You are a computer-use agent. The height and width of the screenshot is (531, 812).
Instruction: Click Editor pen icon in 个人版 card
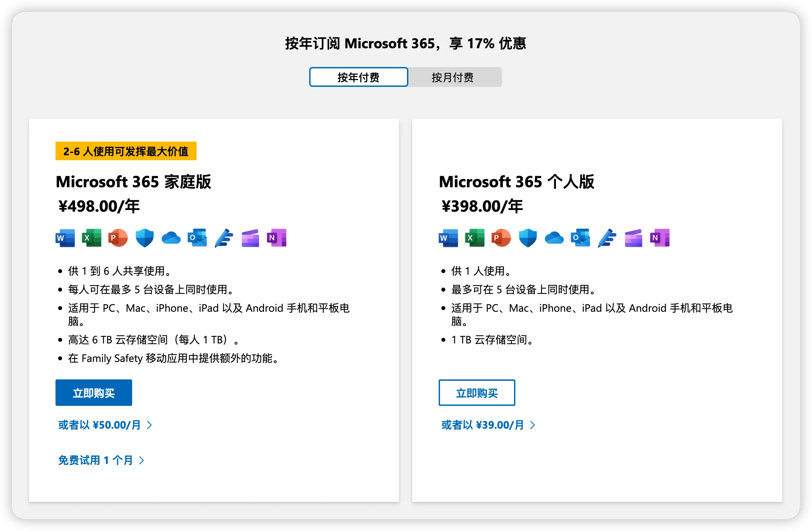pyautogui.click(x=607, y=238)
